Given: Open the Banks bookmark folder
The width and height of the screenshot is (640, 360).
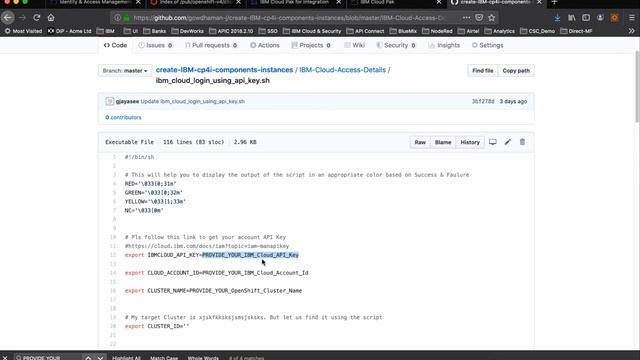Looking at the screenshot, I should pos(154,31).
